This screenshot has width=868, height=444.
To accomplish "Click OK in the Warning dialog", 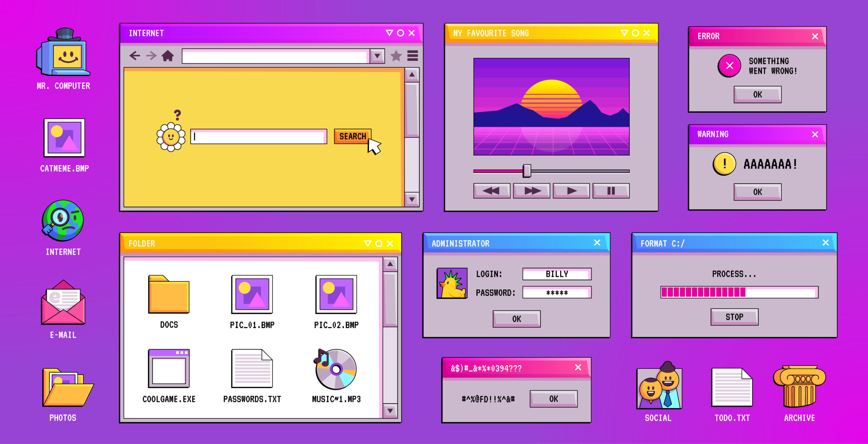I will click(x=757, y=192).
